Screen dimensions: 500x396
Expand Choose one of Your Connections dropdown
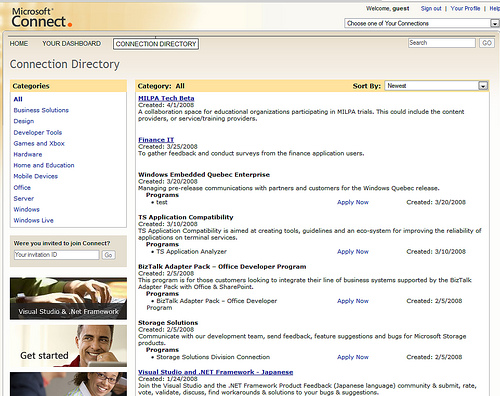tap(422, 23)
